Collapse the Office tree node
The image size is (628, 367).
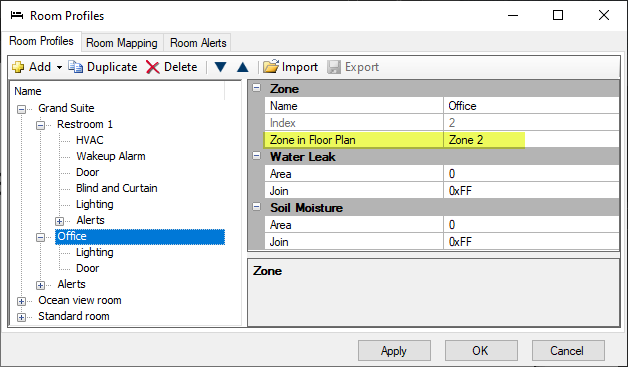(40, 237)
